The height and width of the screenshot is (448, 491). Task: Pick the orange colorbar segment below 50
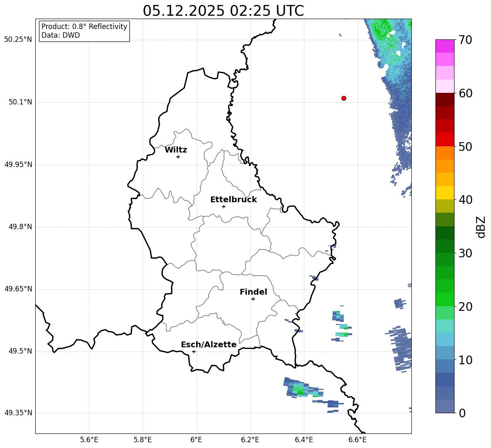tap(445, 153)
